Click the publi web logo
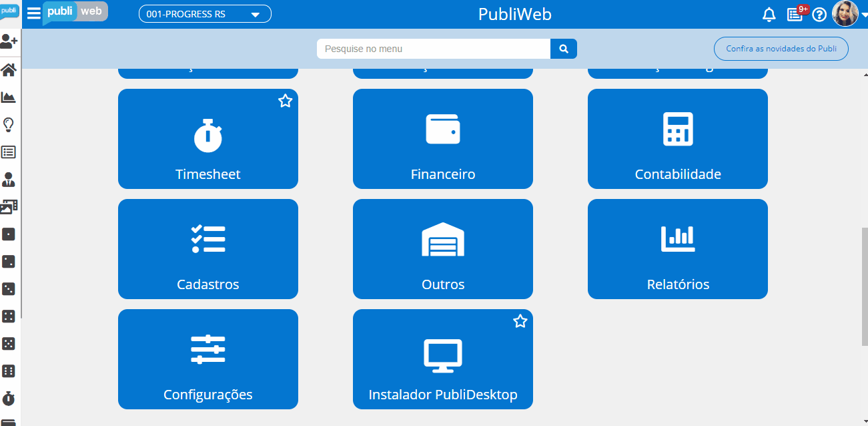 click(75, 12)
